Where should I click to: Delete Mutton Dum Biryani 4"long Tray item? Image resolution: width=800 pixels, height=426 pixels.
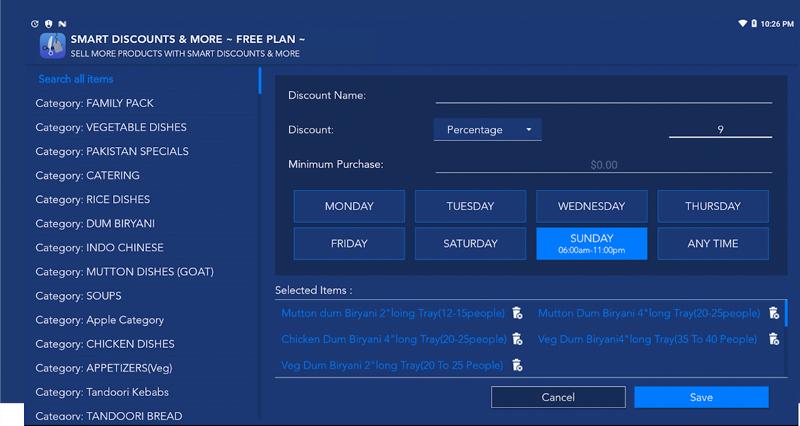(773, 313)
